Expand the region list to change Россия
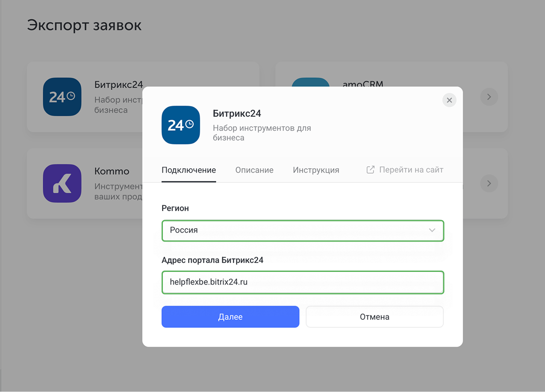 click(303, 230)
